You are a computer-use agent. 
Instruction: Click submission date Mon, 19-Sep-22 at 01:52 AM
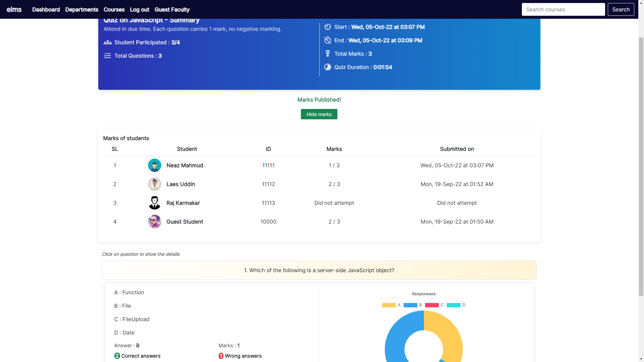click(457, 184)
